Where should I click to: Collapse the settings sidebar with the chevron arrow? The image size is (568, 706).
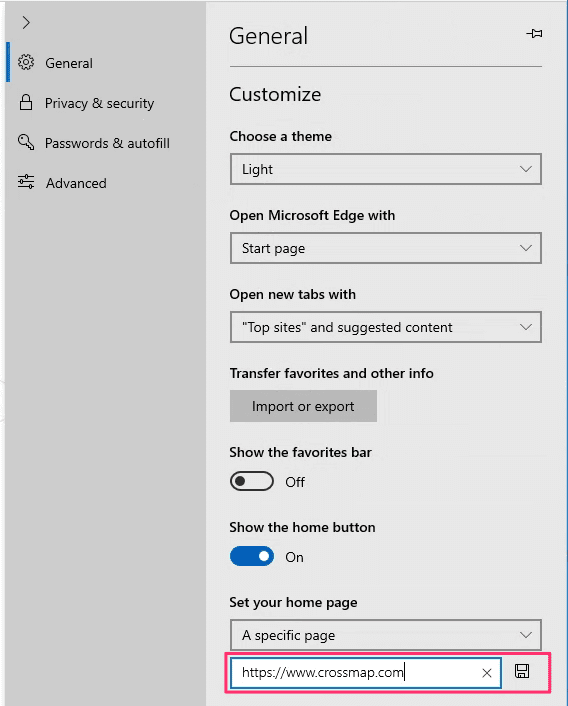(x=26, y=23)
